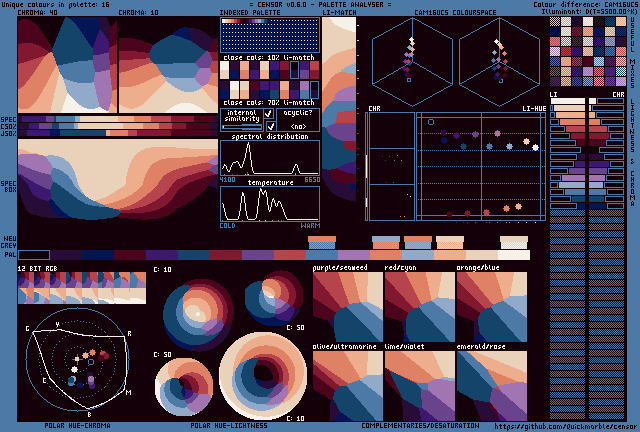Open the emerald/rose complementary panel
The image size is (640, 432).
point(492,386)
